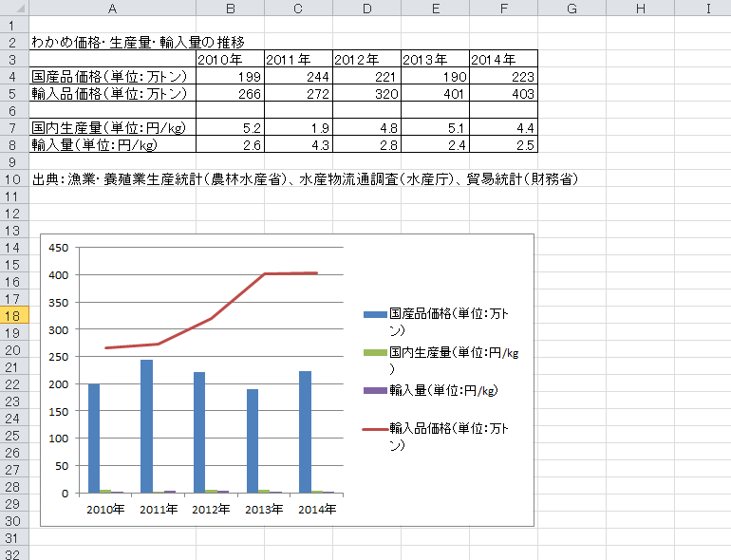The image size is (731, 560).
Task: Select column H header
Action: 640,8
